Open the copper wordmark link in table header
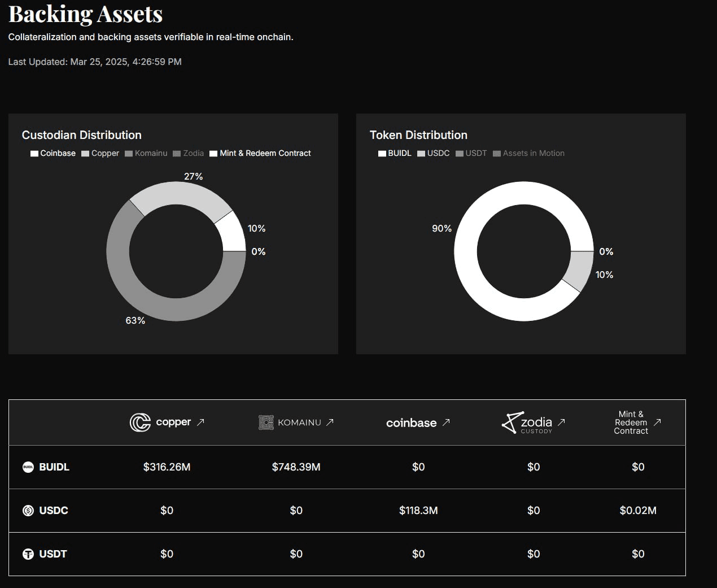The width and height of the screenshot is (717, 588). 173,422
